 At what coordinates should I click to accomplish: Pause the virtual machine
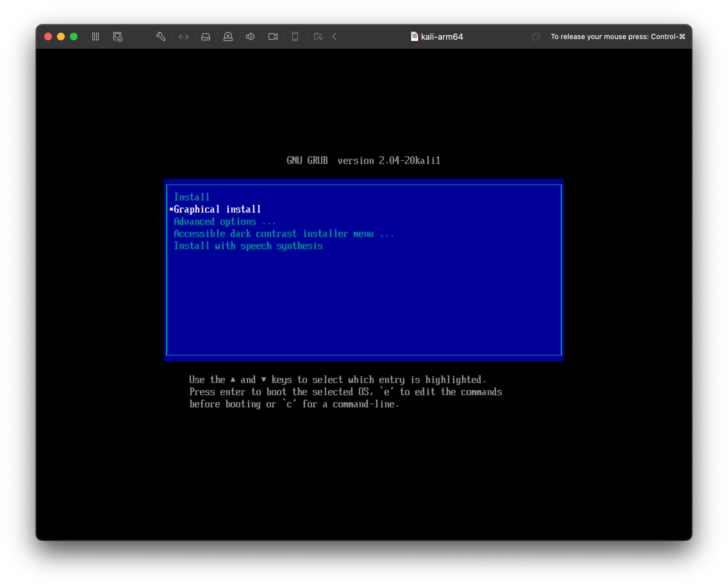click(95, 37)
